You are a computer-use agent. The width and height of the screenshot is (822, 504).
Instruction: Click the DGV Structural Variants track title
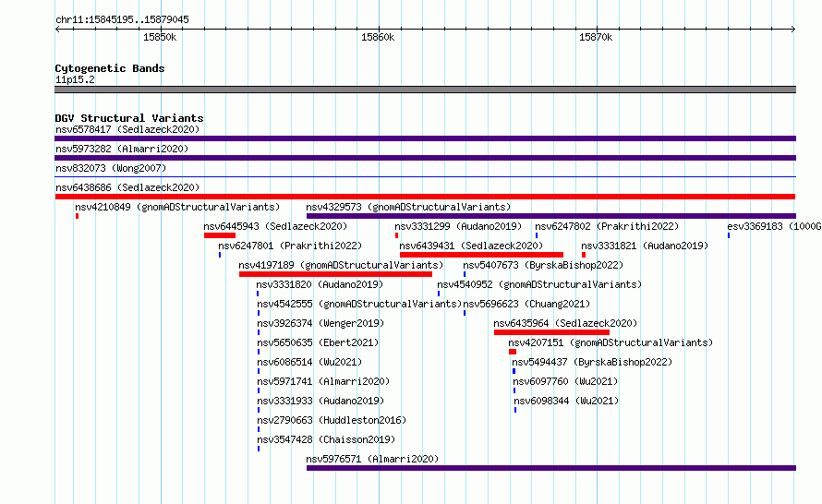click(x=129, y=118)
